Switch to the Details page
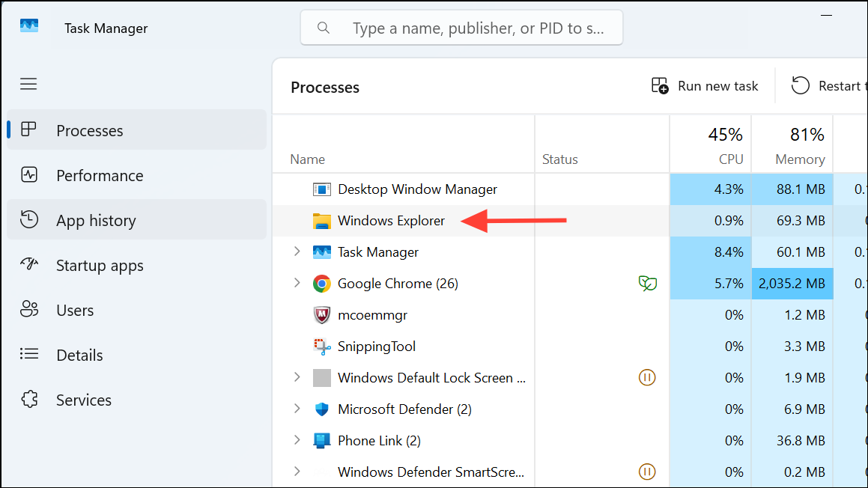868x488 pixels. [137, 355]
